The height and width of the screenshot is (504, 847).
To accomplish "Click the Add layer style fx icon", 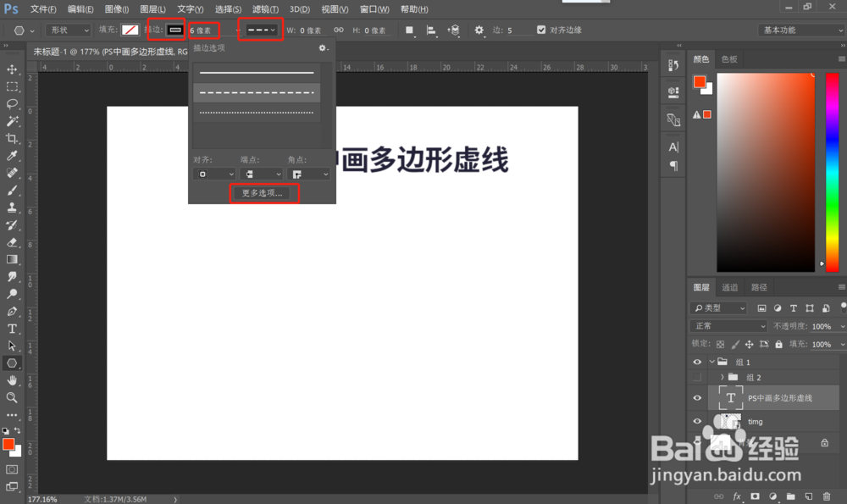I will (736, 496).
